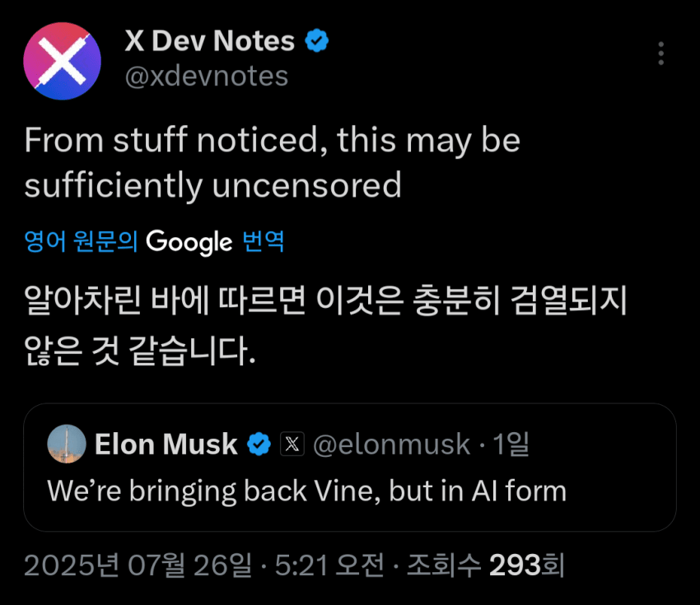700x605 pixels.
Task: Click the Korean translated tweet text
Action: tap(326, 324)
